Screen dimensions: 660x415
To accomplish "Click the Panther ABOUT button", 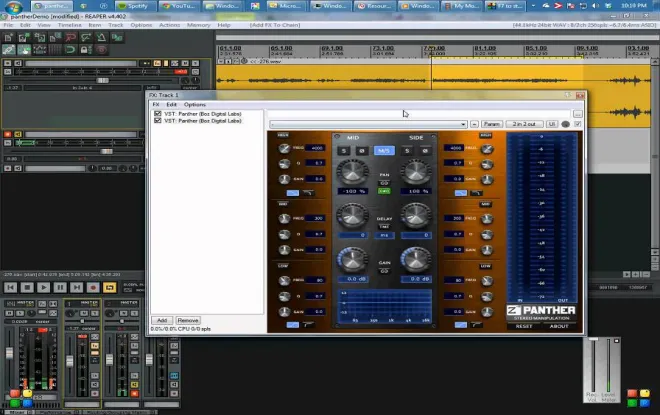I will (x=559, y=326).
